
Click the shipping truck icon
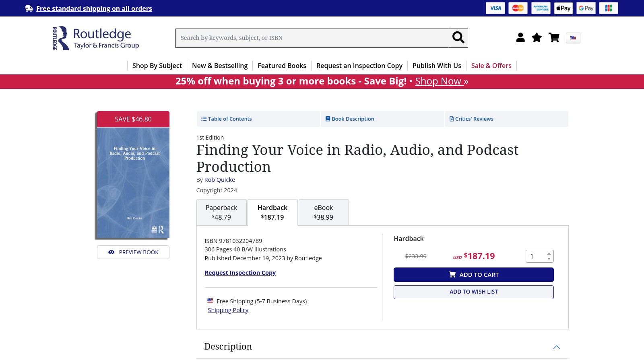(29, 8)
